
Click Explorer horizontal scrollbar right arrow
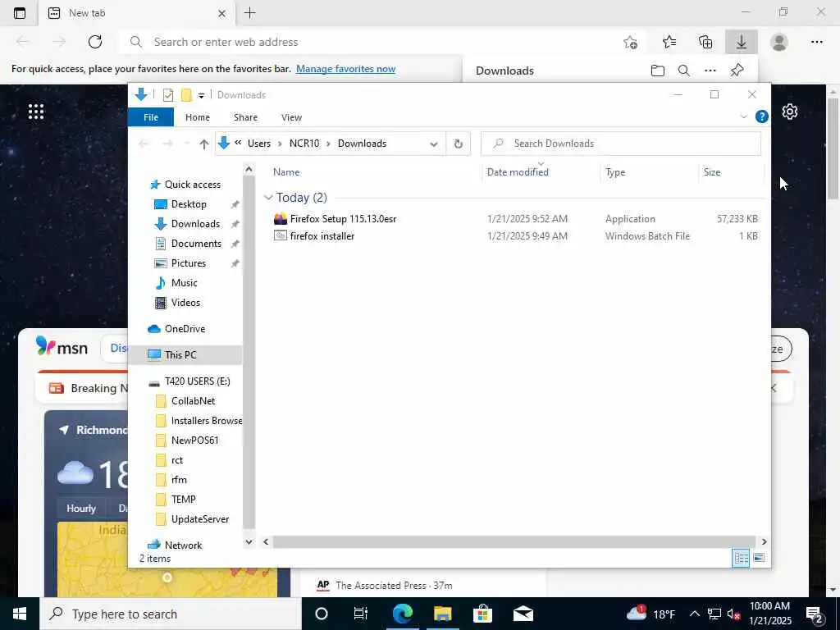(x=764, y=541)
